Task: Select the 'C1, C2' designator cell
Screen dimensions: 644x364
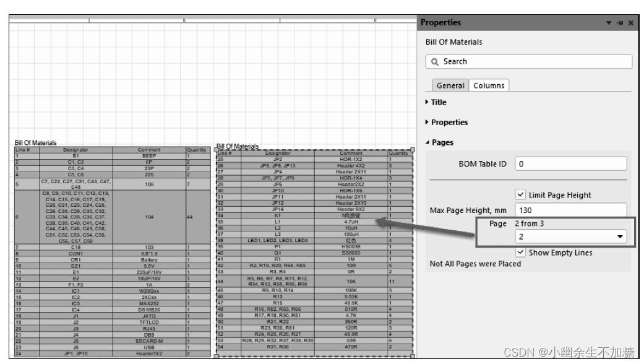Action: point(75,162)
